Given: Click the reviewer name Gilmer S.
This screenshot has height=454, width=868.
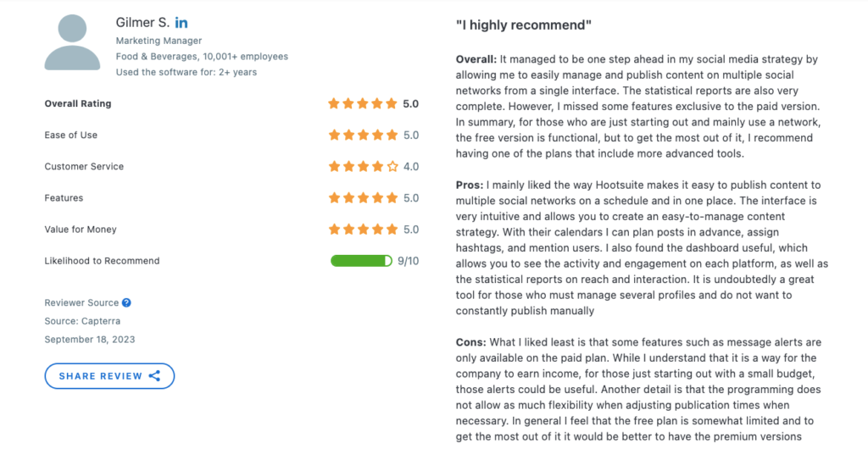Looking at the screenshot, I should coord(142,23).
